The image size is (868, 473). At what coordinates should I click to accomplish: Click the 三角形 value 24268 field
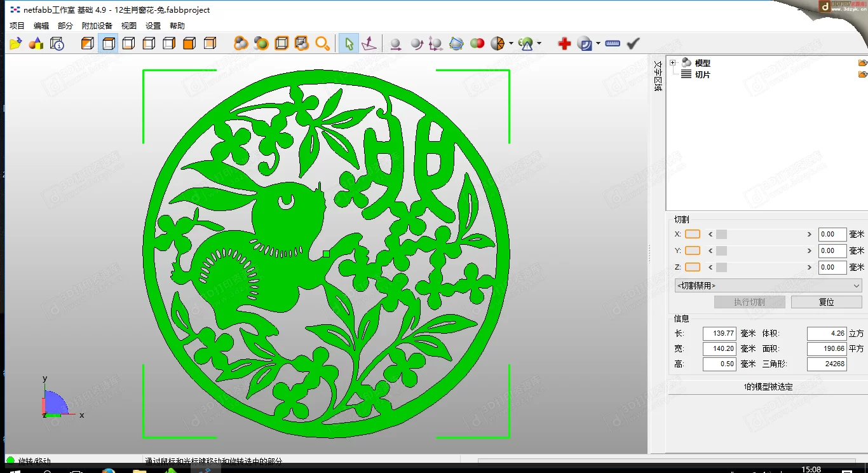827,364
